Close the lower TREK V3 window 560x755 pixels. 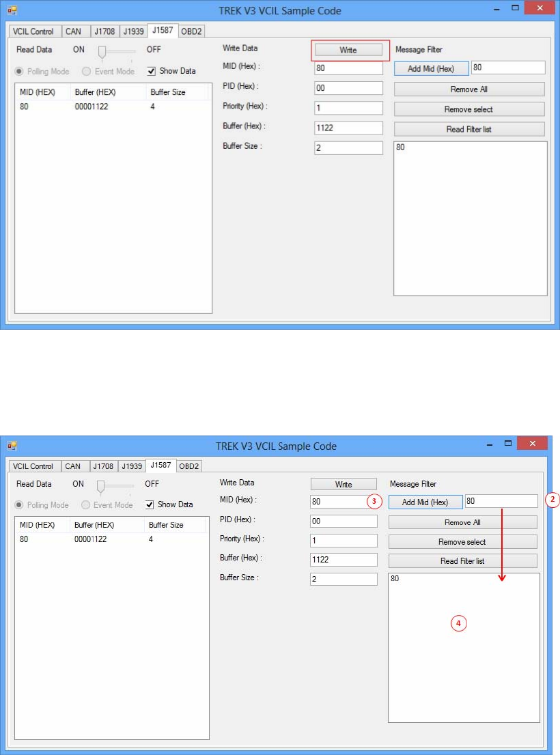pyautogui.click(x=532, y=444)
